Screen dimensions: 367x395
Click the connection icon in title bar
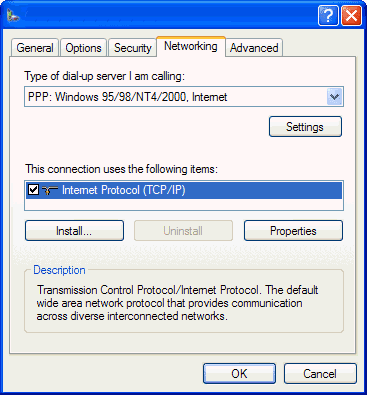13,15
